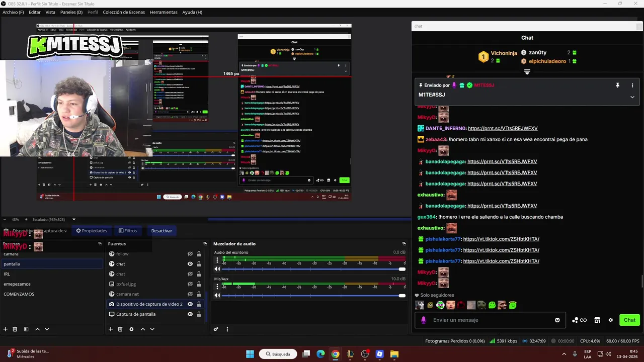The width and height of the screenshot is (644, 362).
Task: Open the Windows Búsqueda search box
Action: tap(278, 354)
